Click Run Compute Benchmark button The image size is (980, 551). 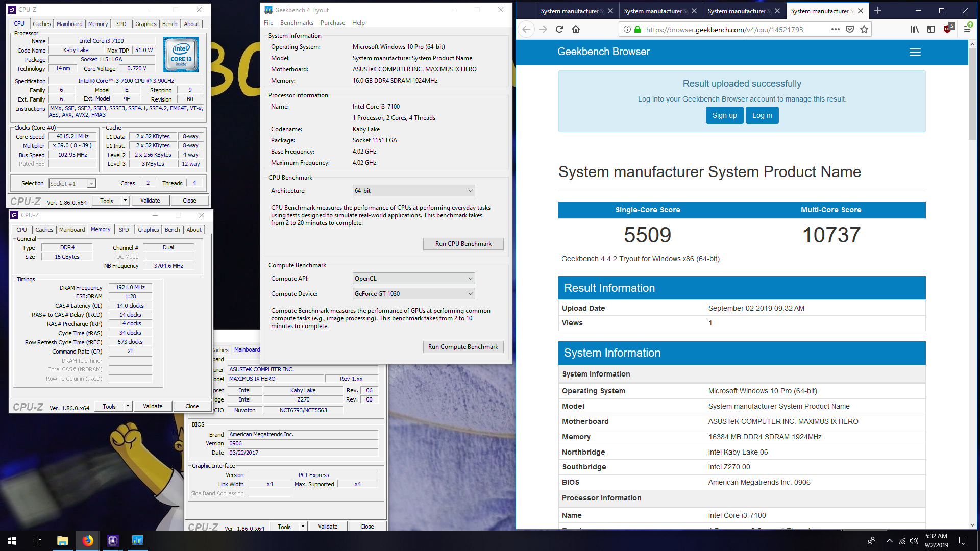[463, 347]
